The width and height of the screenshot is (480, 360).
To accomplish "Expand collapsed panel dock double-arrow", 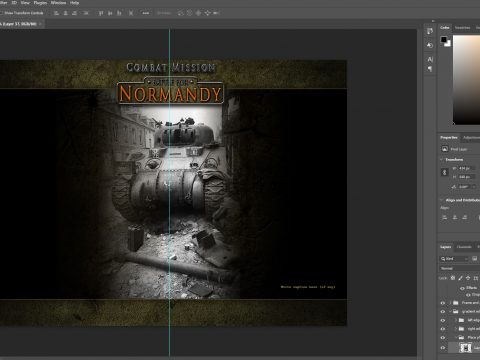I will click(433, 21).
